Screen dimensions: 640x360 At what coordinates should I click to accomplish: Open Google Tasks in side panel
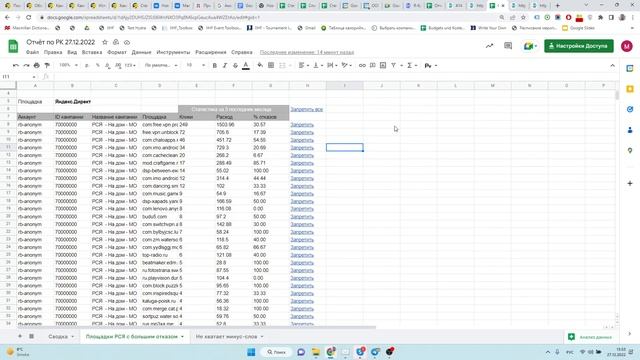pos(630,109)
